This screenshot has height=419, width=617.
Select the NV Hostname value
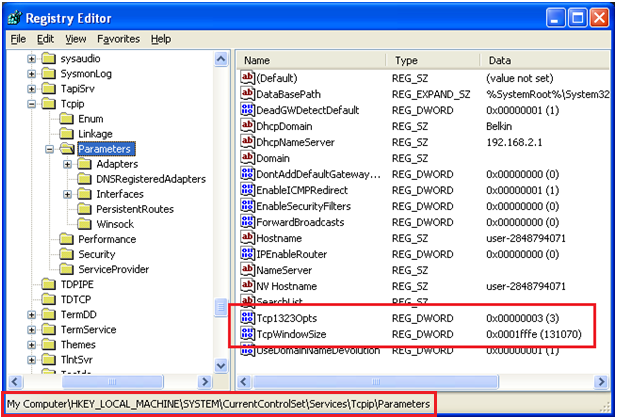click(x=286, y=286)
